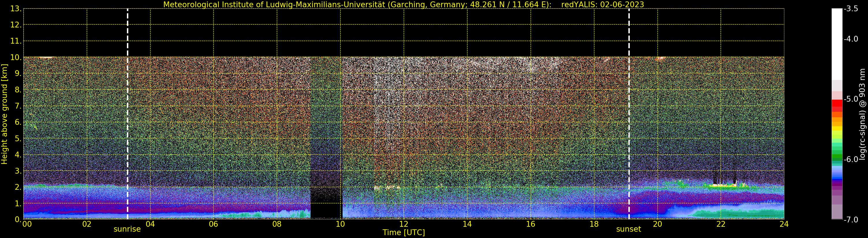Screen dimensions: 868x238
Task: Click the white dashed sunset marker line
Action: 629,114
